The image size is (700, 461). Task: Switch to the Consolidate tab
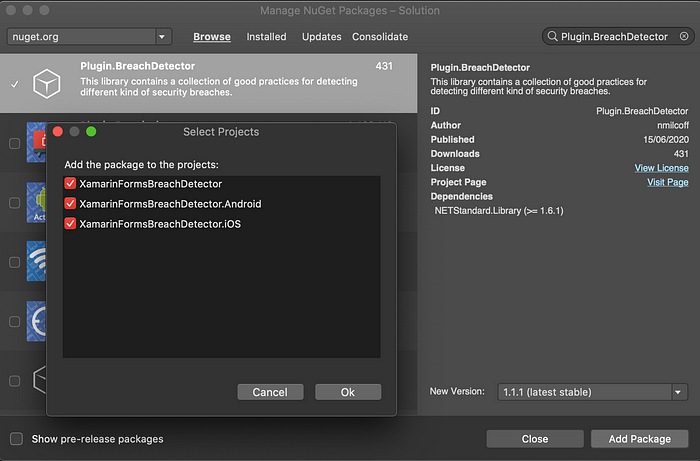380,37
